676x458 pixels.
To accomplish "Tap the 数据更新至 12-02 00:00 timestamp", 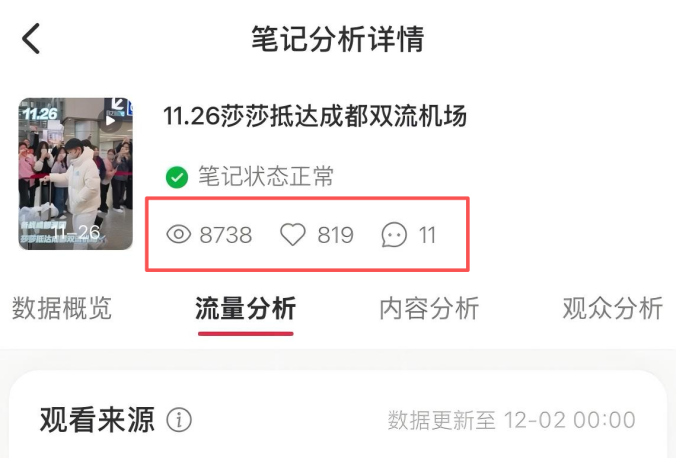I will (512, 420).
